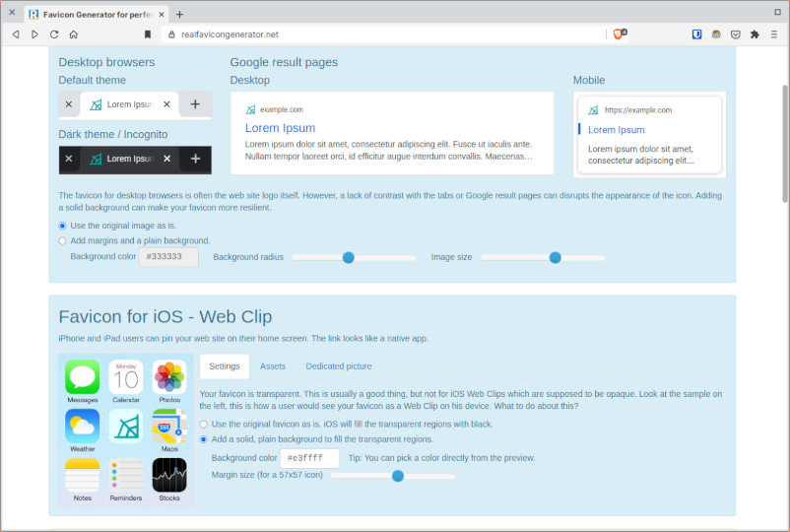Click the Image size slider handle
Image resolution: width=790 pixels, height=532 pixels.
pos(556,257)
